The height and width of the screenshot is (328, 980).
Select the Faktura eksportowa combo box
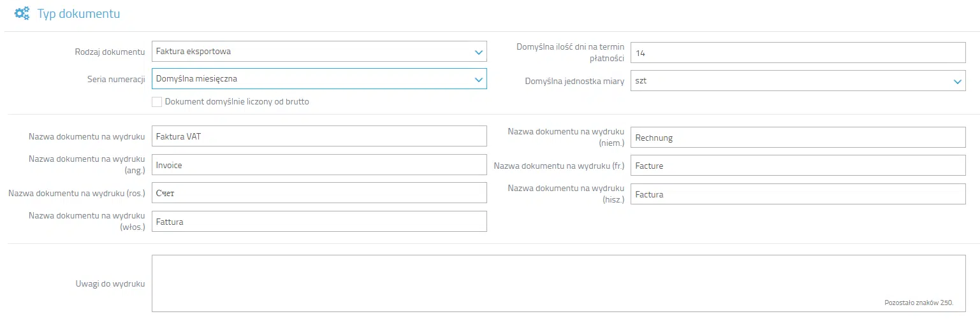319,52
